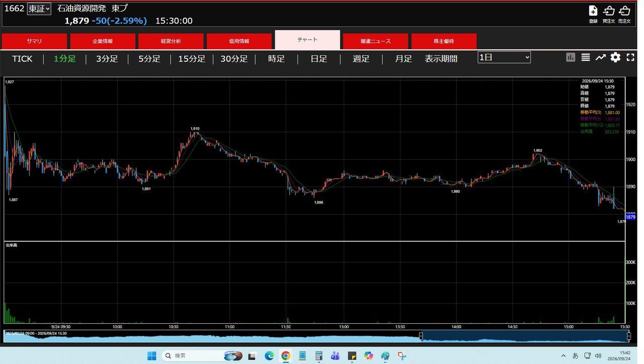Select the チャート tab

point(307,40)
